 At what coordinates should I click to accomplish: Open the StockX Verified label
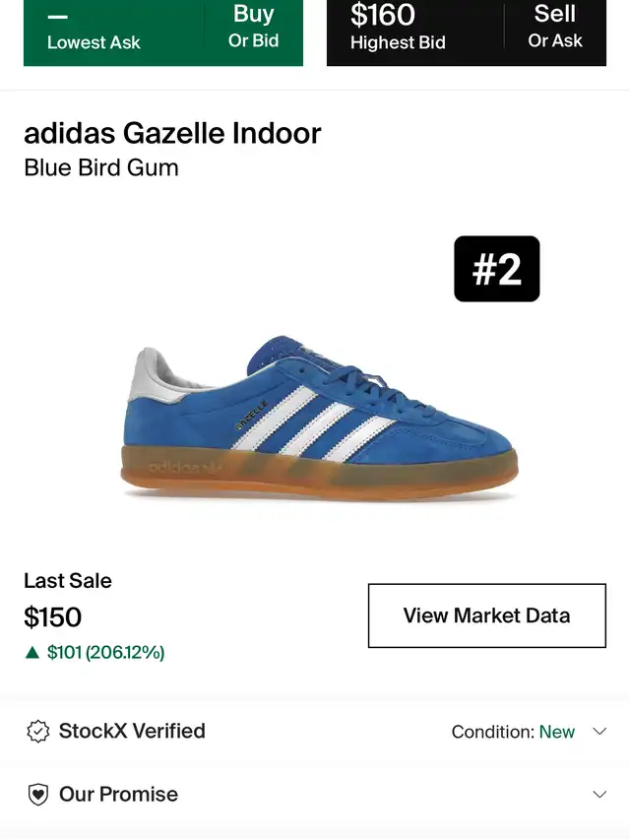(132, 732)
